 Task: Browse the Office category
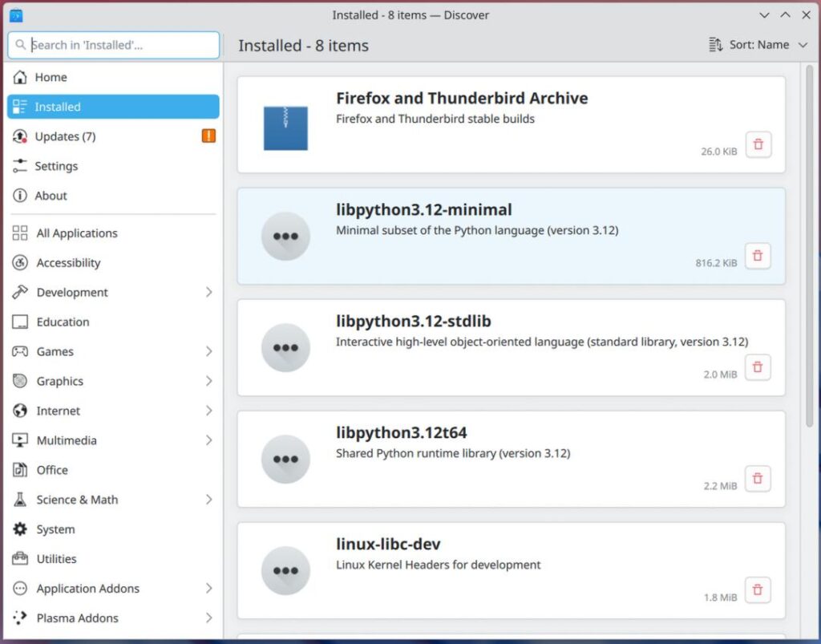113,470
